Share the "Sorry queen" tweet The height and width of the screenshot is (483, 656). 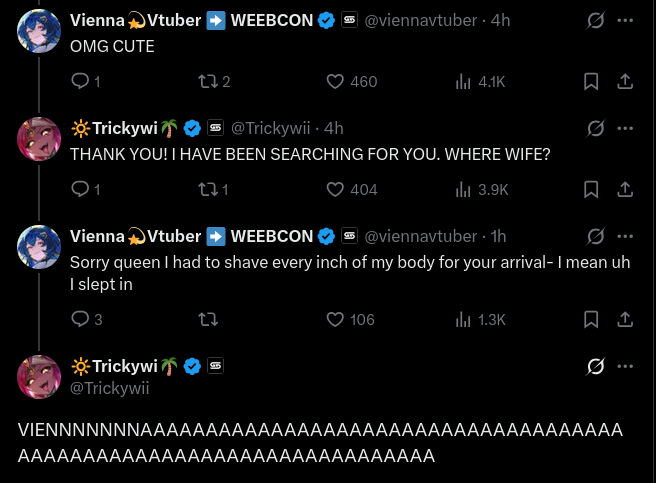coord(625,320)
